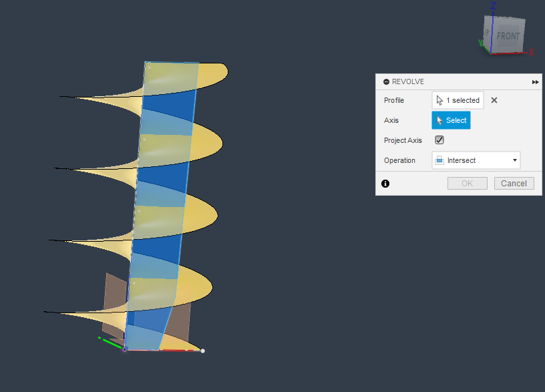Click the blue Axis Select button
The height and width of the screenshot is (392, 545).
(x=451, y=120)
